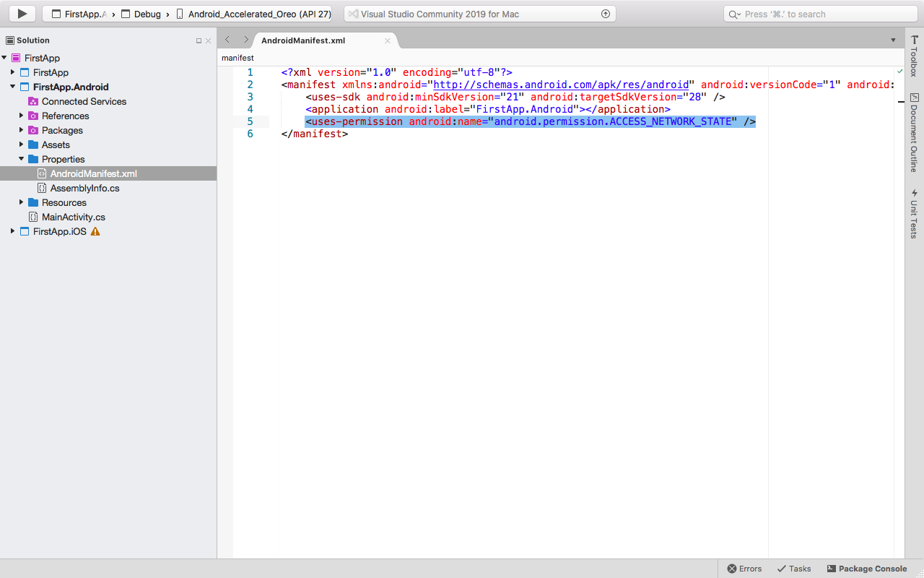Open the document tab list dropdown arrow

894,40
